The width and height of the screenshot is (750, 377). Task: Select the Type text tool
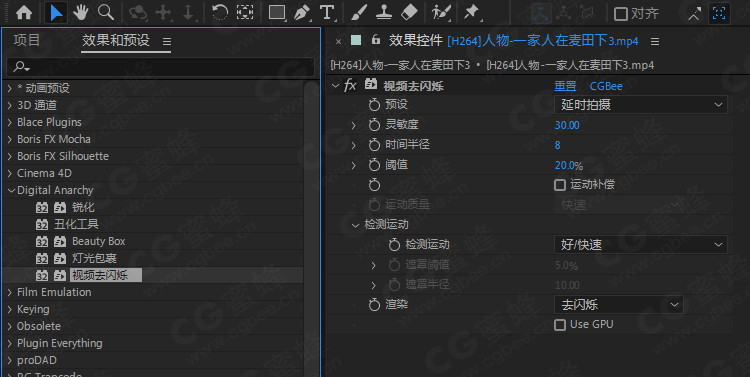pyautogui.click(x=327, y=12)
